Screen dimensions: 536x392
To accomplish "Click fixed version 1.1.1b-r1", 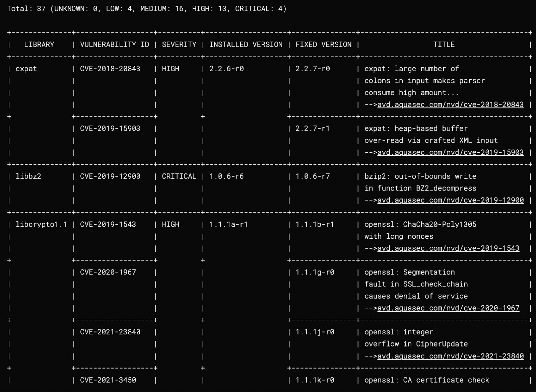I will (x=315, y=224).
